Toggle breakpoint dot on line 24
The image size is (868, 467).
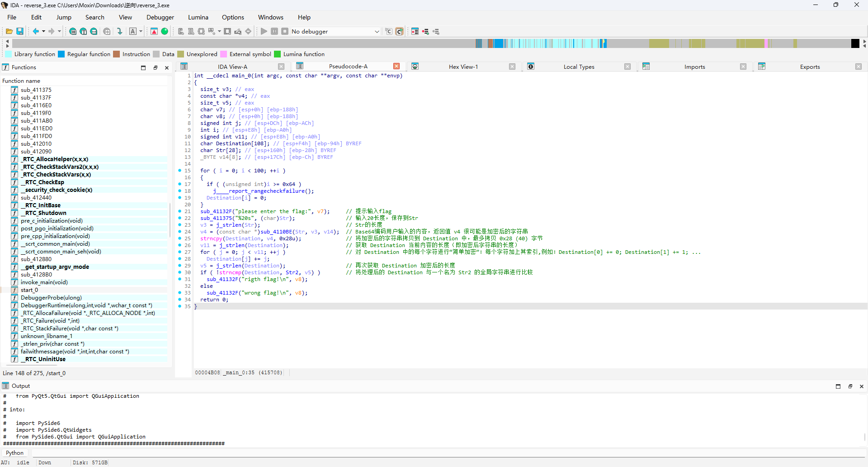coord(179,232)
